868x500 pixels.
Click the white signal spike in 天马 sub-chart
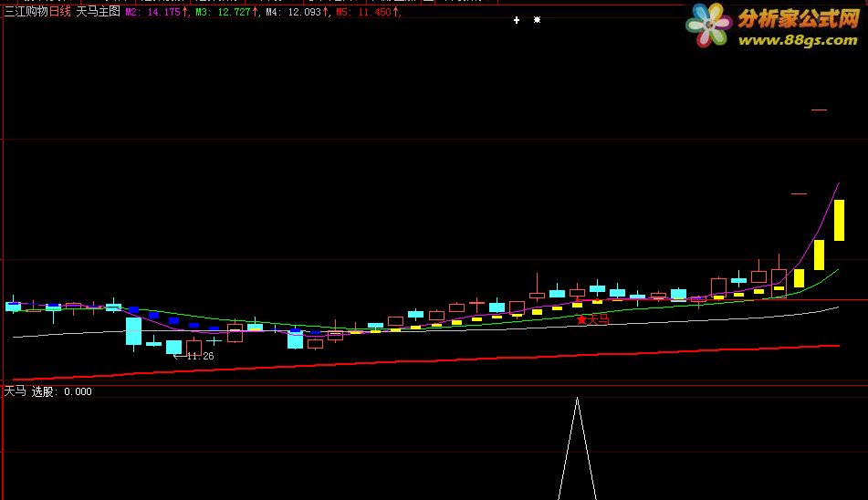[x=578, y=448]
